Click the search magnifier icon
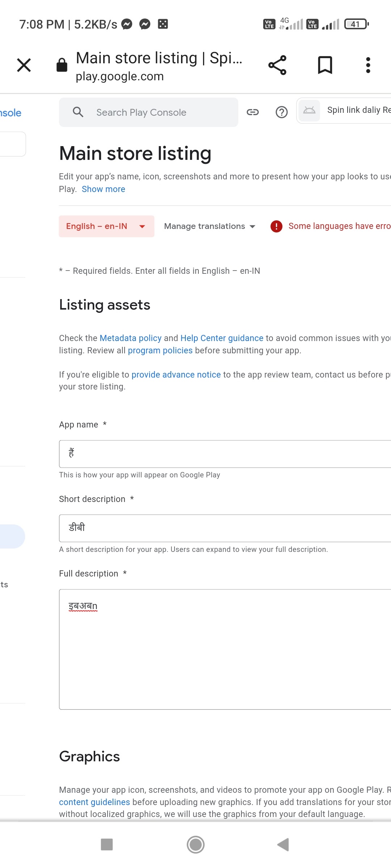 coord(78,112)
